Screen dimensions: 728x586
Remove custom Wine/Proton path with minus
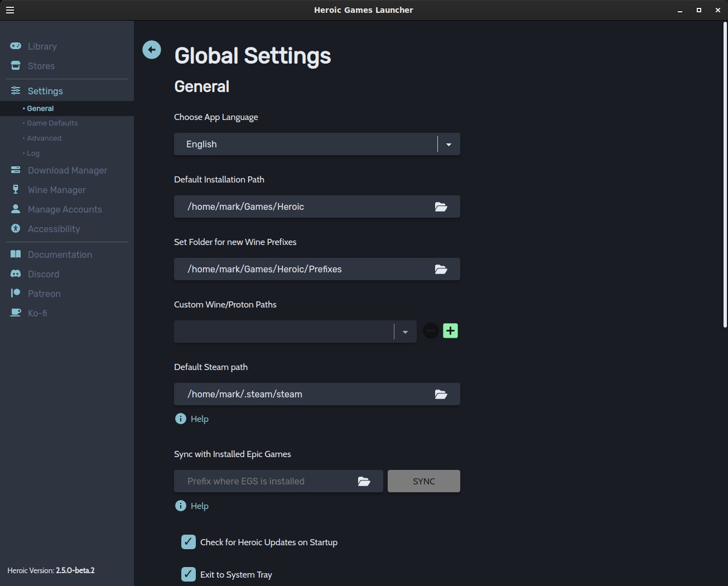[431, 331]
